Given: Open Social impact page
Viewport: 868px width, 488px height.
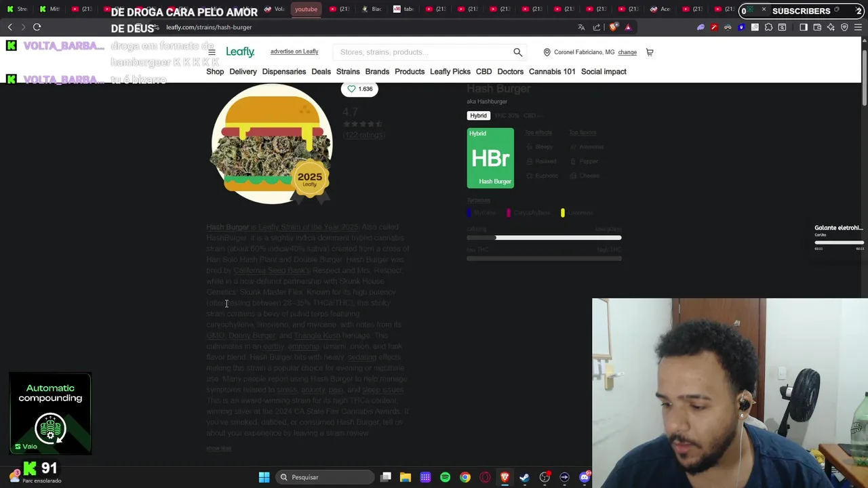Looking at the screenshot, I should pos(604,71).
